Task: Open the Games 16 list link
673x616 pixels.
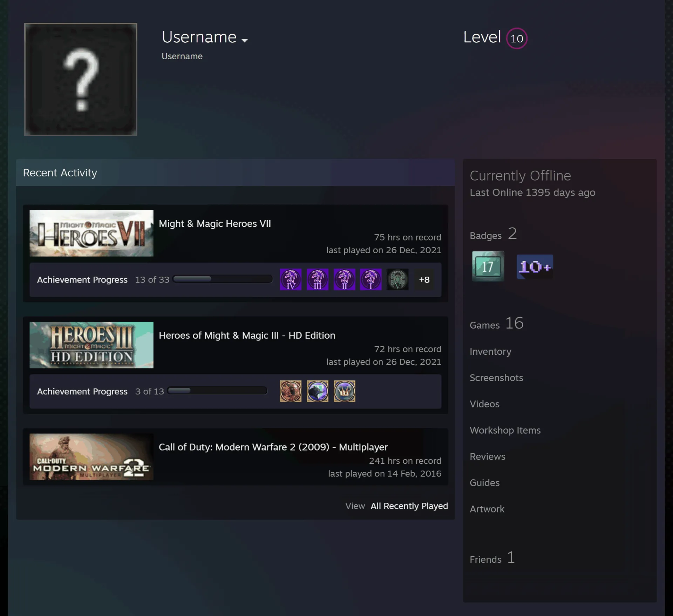Action: pos(497,323)
